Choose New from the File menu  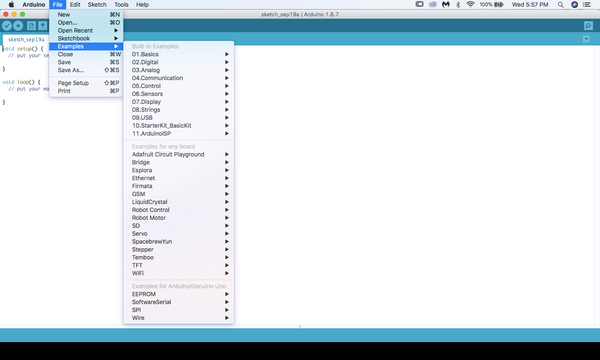pyautogui.click(x=86, y=15)
